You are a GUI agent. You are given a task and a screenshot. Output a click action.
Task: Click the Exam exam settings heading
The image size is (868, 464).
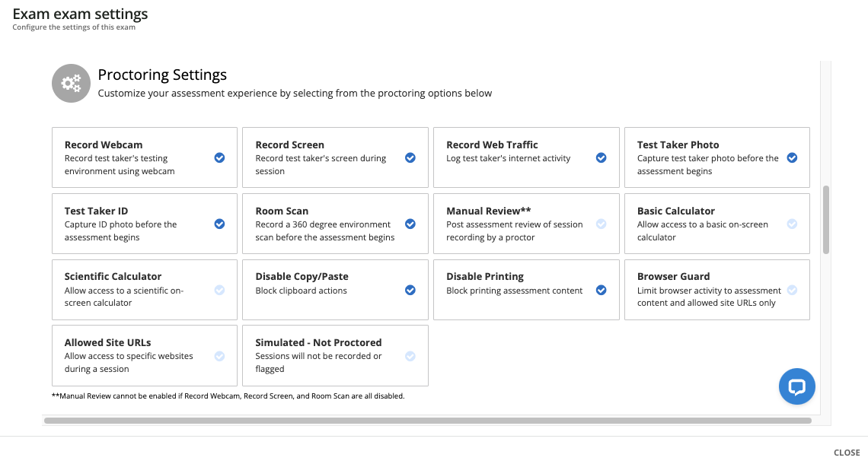point(80,14)
